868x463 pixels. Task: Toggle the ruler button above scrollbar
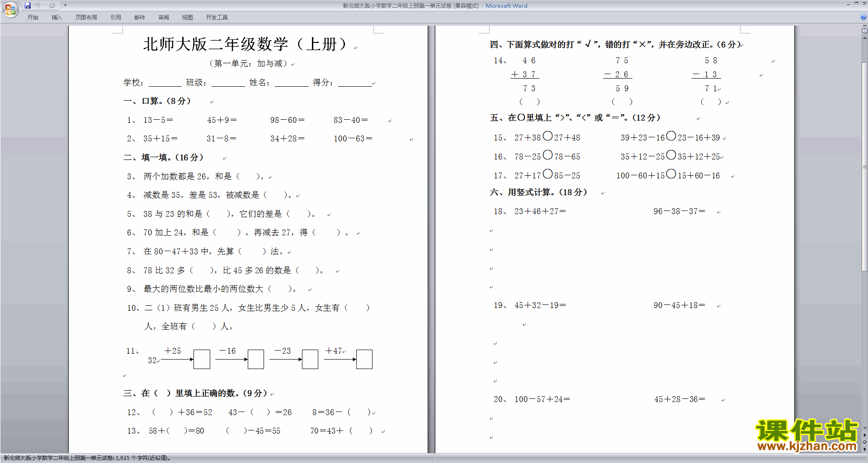(865, 31)
